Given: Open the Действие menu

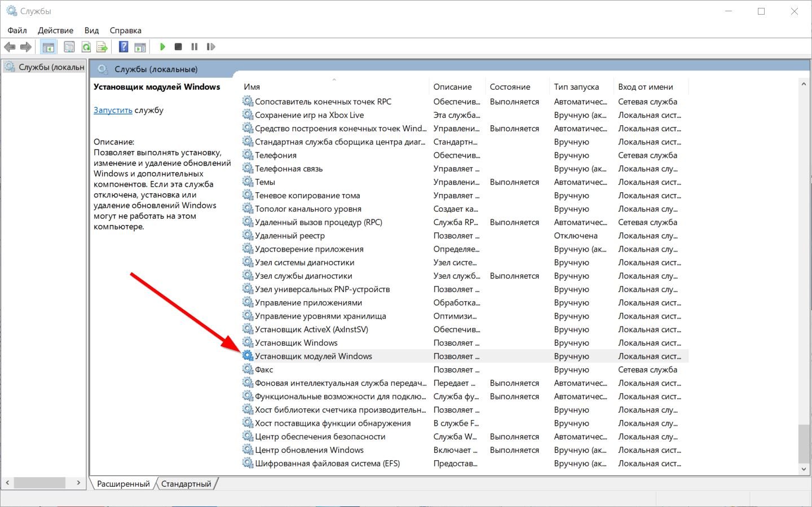Looking at the screenshot, I should click(55, 30).
